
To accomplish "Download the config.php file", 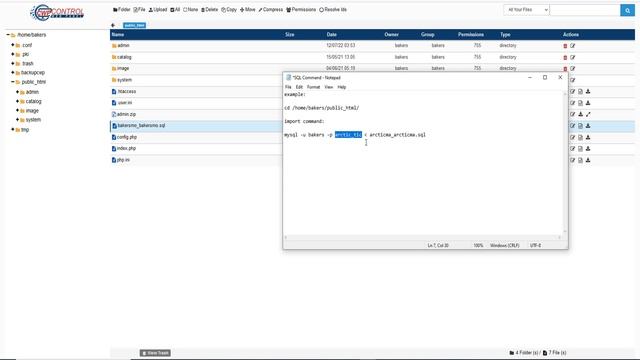I will tap(588, 137).
